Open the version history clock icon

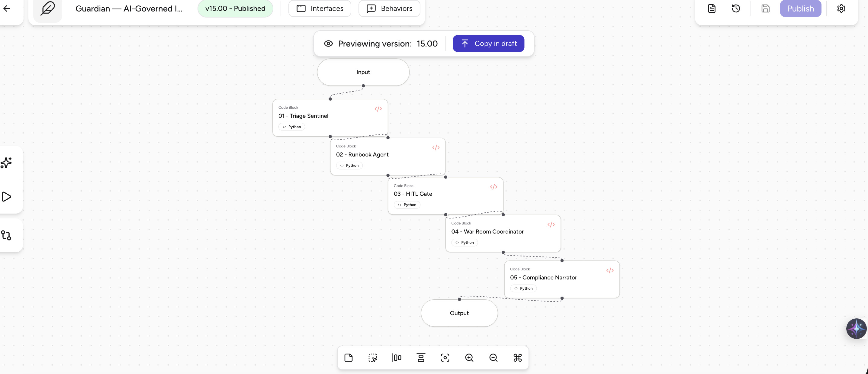(x=736, y=9)
